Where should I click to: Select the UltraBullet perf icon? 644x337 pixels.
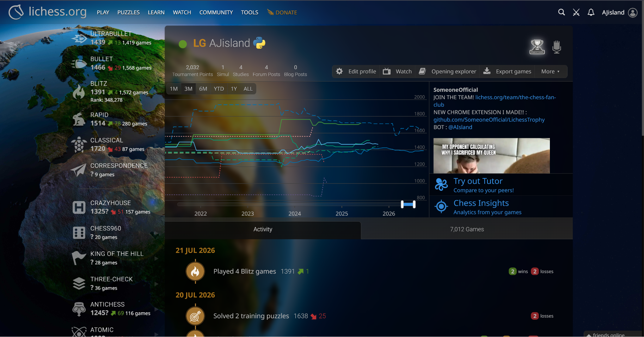[x=79, y=38]
